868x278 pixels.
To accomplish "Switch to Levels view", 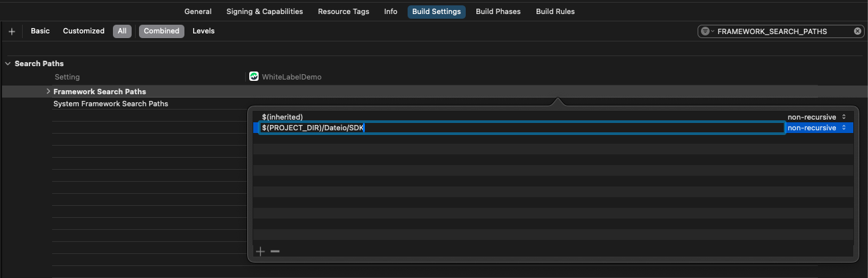I will 204,31.
